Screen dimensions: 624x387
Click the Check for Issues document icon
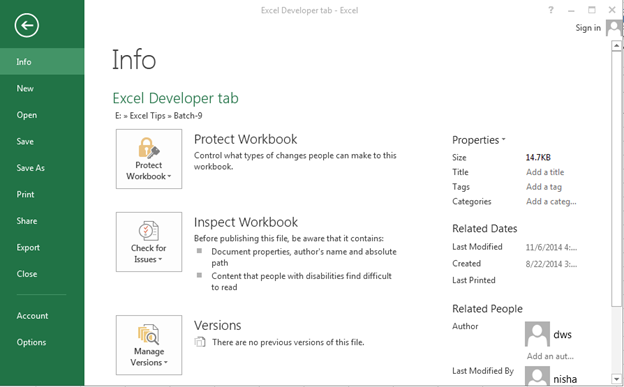pyautogui.click(x=148, y=231)
